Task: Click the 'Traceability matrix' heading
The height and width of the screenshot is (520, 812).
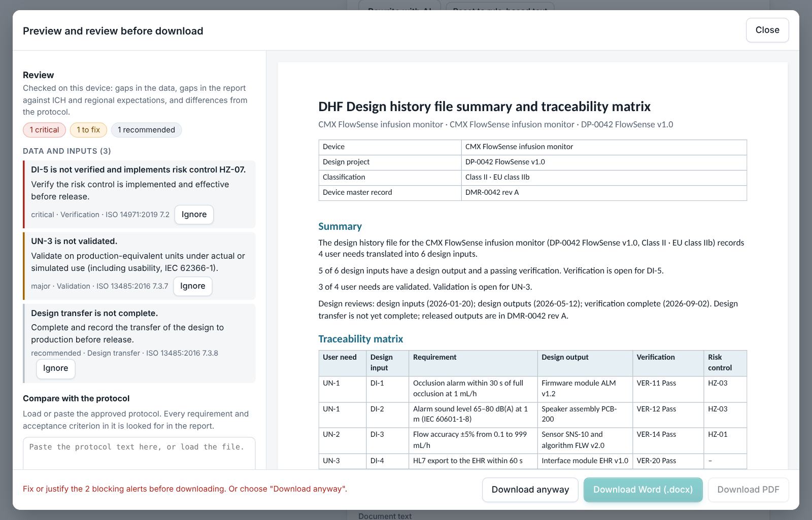Action: point(361,339)
